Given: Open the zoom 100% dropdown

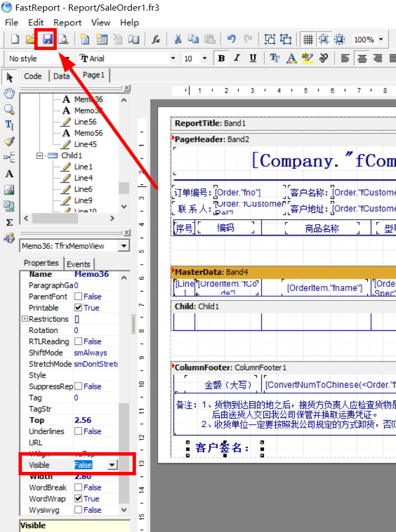Looking at the screenshot, I should 381,39.
